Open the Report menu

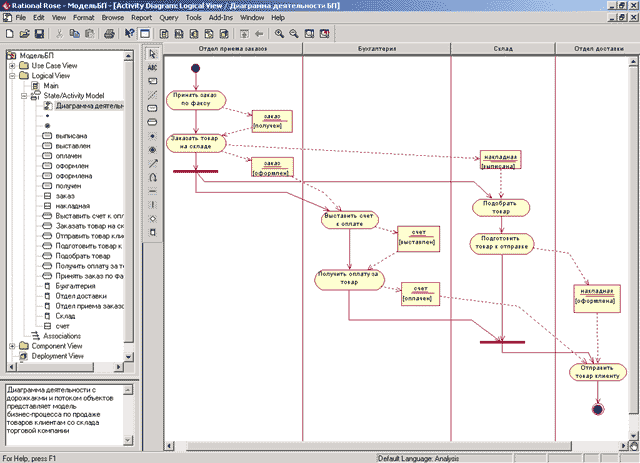pyautogui.click(x=141, y=18)
